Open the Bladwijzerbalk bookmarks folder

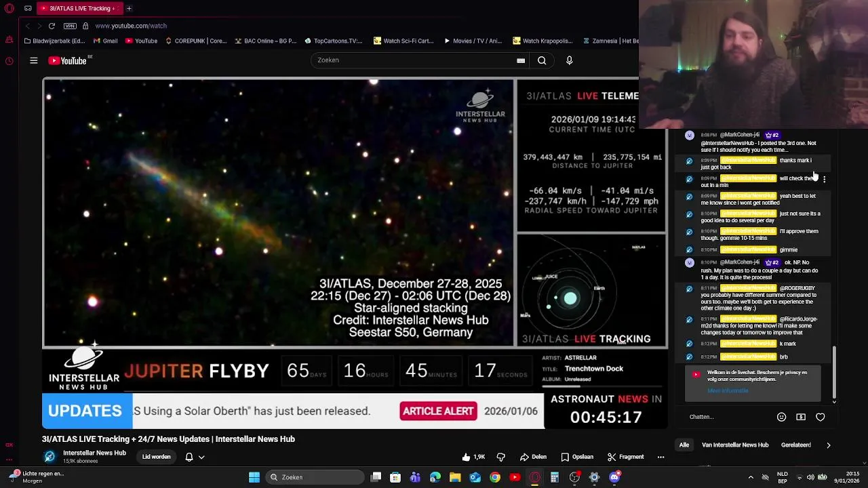tap(54, 41)
